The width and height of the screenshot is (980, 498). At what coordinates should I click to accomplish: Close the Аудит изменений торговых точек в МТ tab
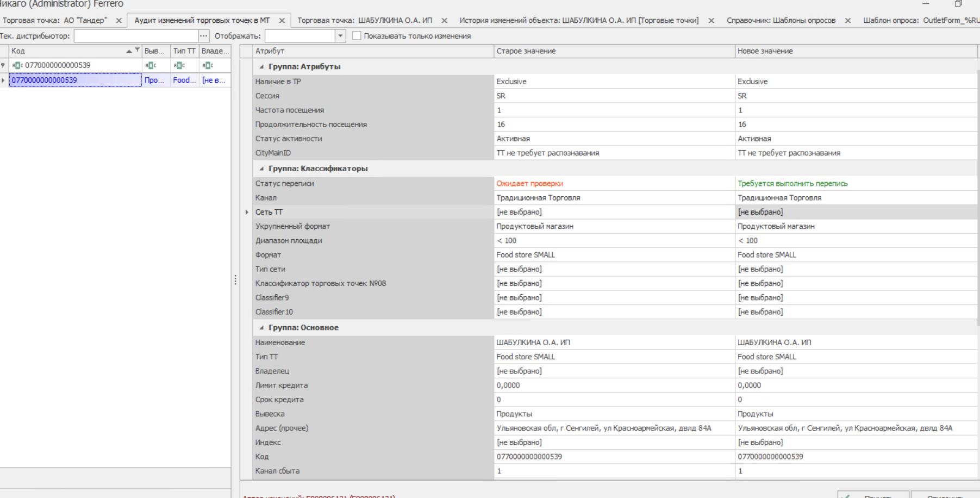pyautogui.click(x=282, y=21)
